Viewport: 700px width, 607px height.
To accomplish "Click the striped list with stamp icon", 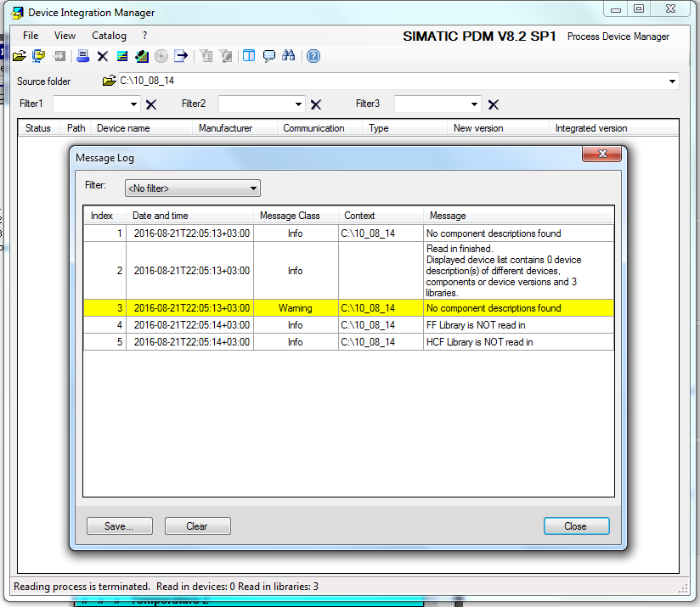I will click(142, 56).
